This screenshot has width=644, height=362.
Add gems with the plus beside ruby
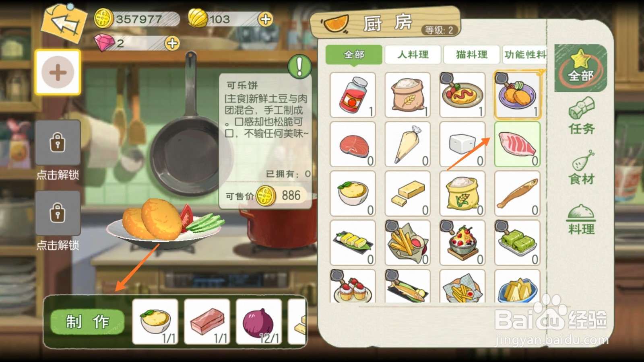pyautogui.click(x=172, y=43)
